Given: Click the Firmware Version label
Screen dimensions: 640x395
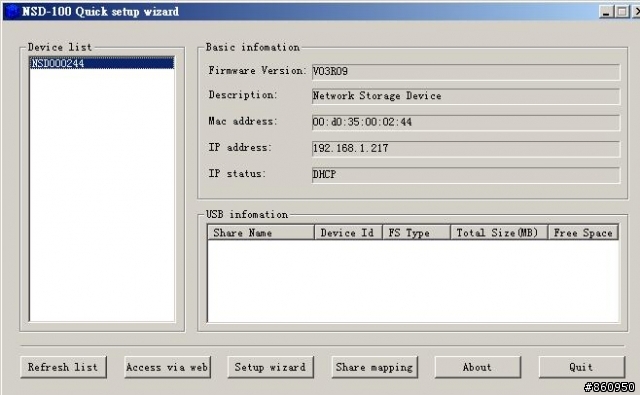Looking at the screenshot, I should coord(257,71).
